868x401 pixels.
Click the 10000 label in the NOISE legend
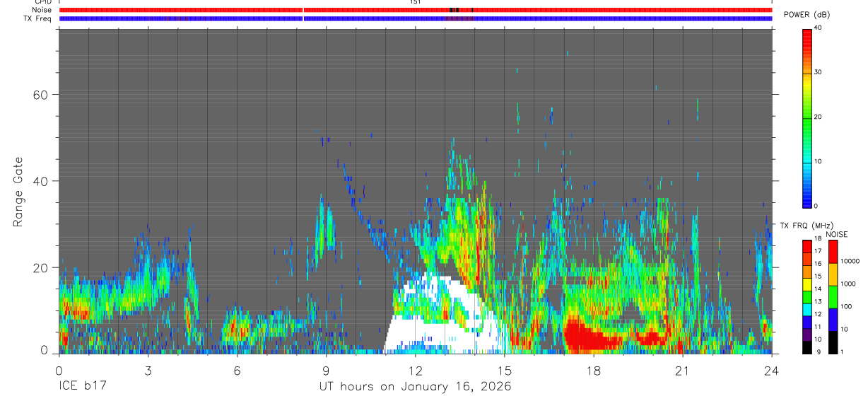coord(850,262)
